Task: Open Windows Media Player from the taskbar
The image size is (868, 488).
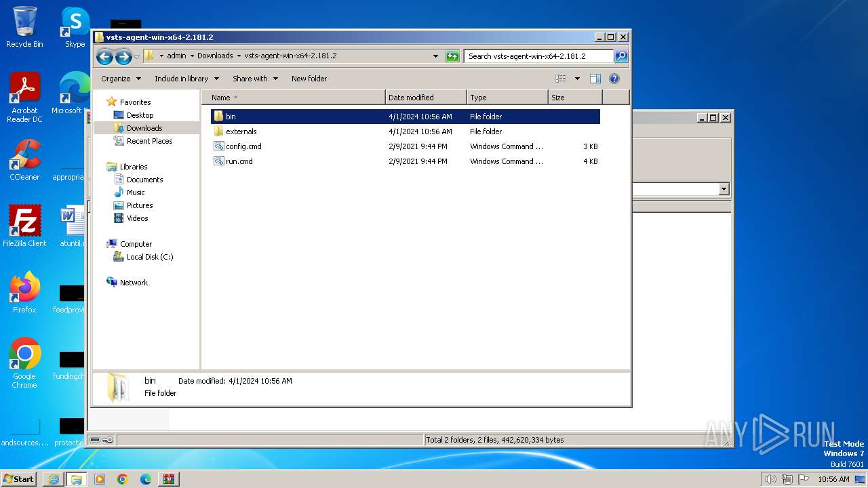Action: click(100, 479)
